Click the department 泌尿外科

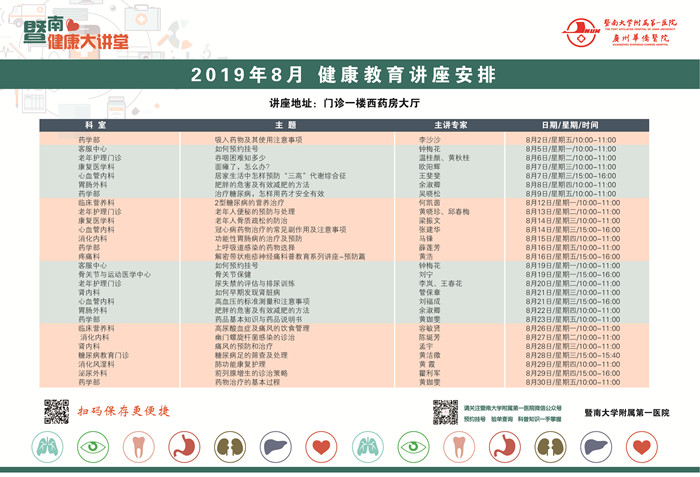click(x=93, y=373)
